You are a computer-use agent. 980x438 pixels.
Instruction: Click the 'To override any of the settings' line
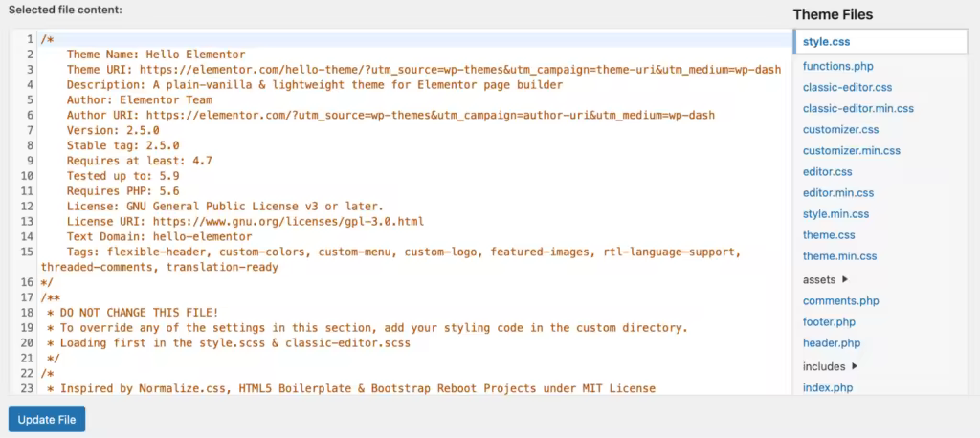[x=367, y=328]
